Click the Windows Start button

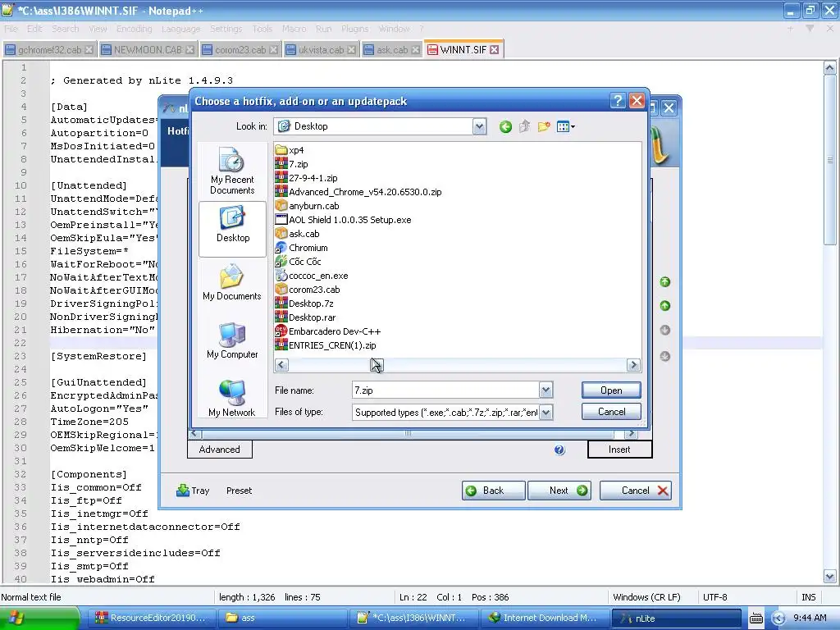point(39,619)
